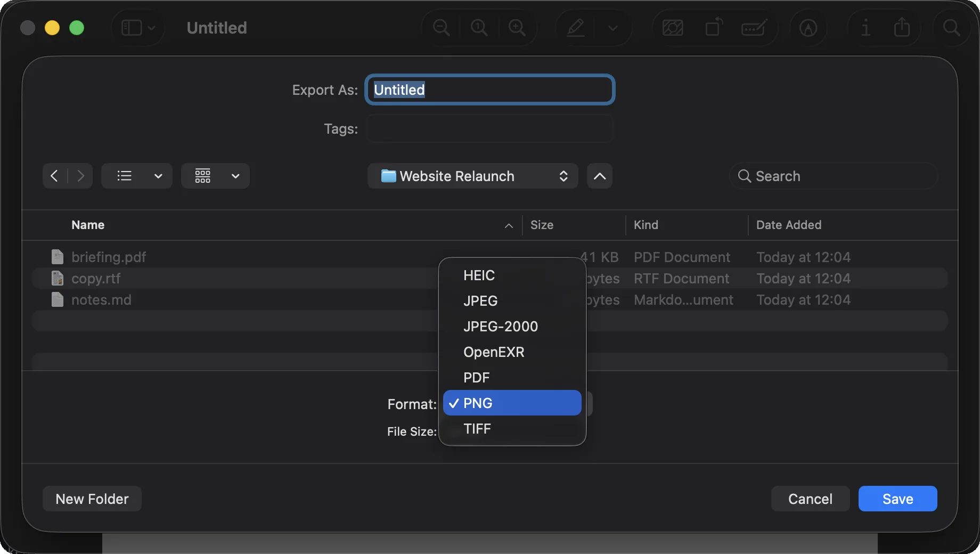The width and height of the screenshot is (980, 554).
Task: Go back with the left arrow
Action: (x=54, y=176)
